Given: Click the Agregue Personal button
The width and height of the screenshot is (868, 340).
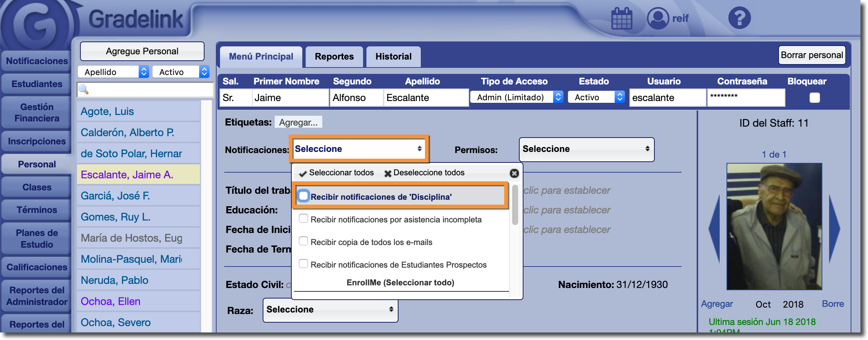Looking at the screenshot, I should 142,51.
